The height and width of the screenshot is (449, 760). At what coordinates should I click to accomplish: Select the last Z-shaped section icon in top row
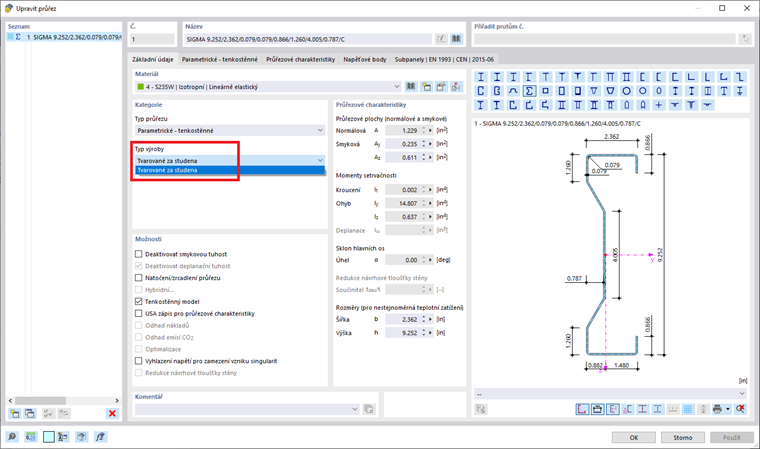tap(740, 77)
